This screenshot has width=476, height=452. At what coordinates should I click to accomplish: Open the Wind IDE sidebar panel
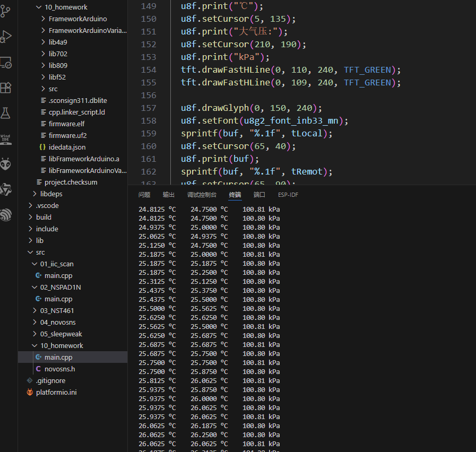pyautogui.click(x=6, y=139)
